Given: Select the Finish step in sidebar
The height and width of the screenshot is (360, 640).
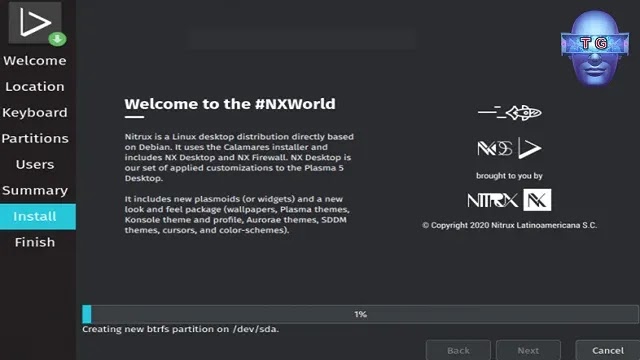Looking at the screenshot, I should pos(35,242).
